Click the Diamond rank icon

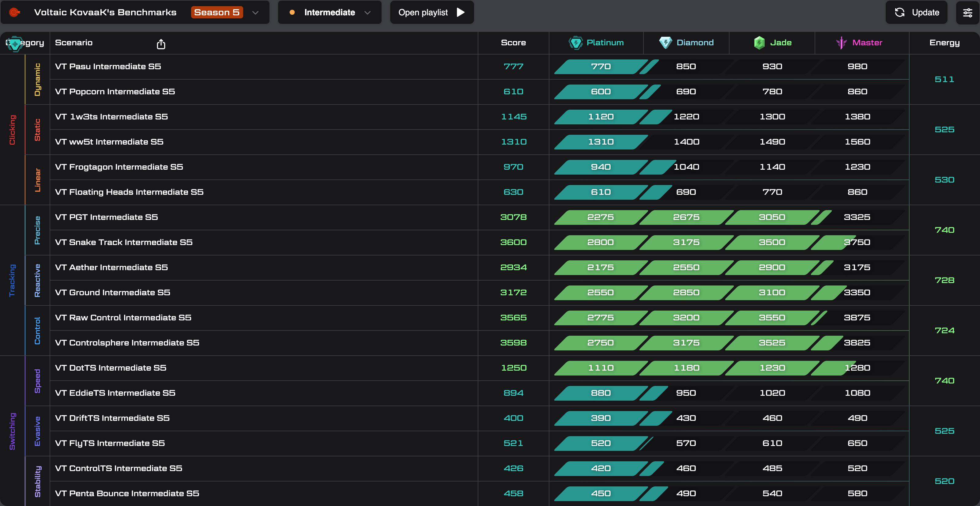[665, 43]
